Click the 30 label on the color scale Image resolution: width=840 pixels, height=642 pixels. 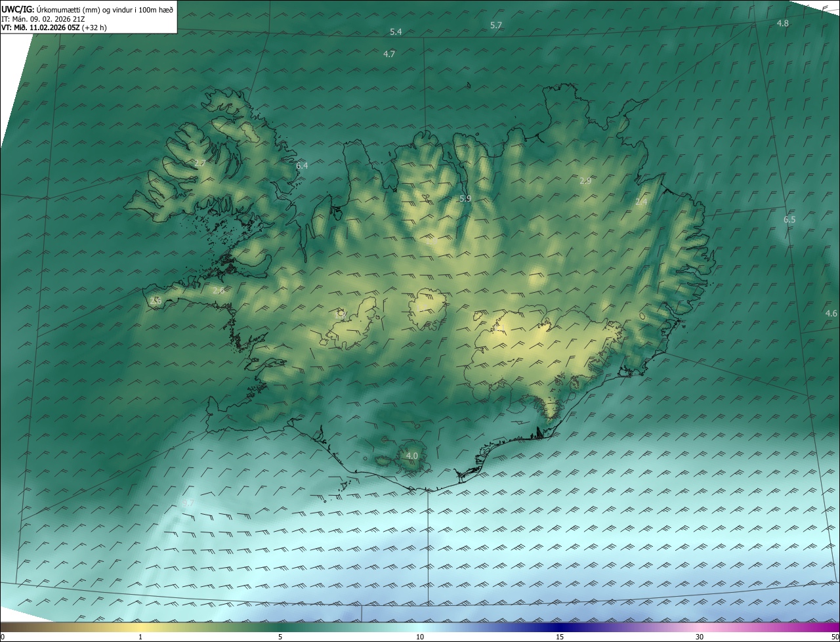(x=700, y=637)
